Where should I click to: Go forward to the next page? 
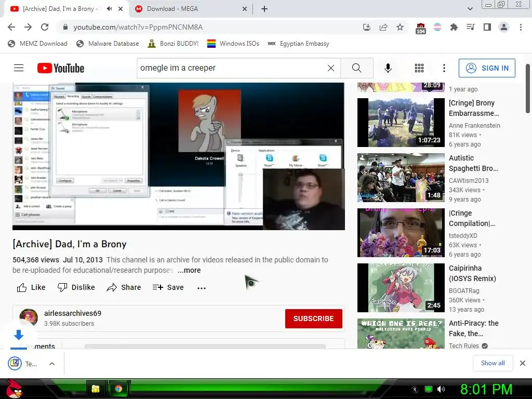click(x=28, y=27)
